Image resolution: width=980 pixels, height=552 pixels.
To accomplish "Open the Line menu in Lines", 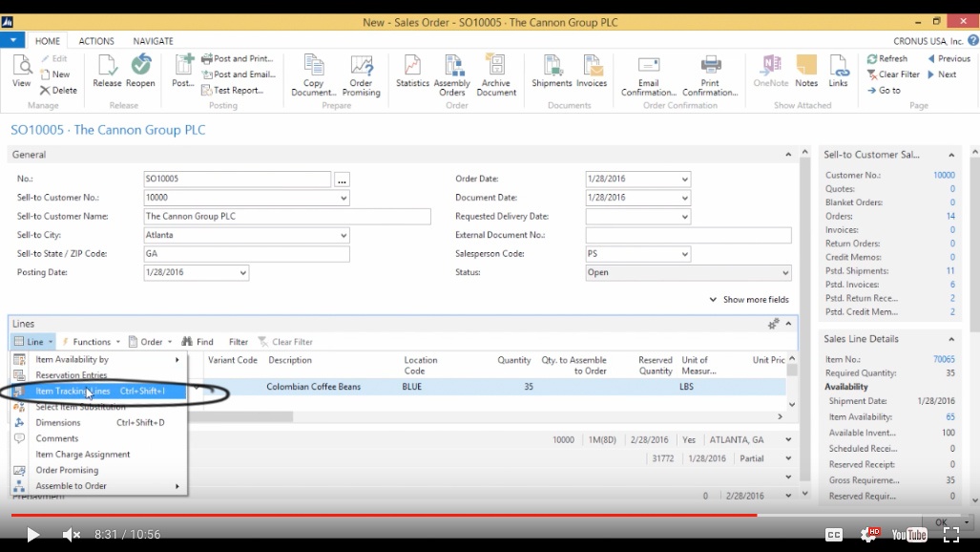I will pyautogui.click(x=33, y=342).
